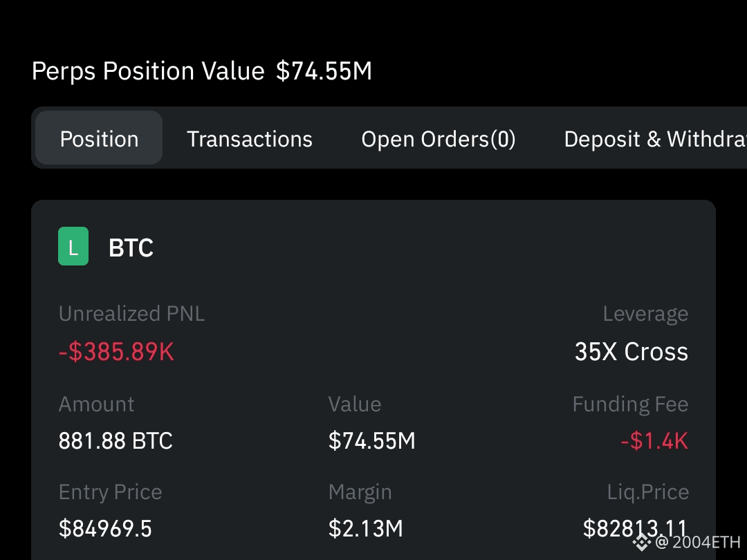Click the Entry Price value $84969.5
Screen dimensions: 747x560
[x=105, y=528]
